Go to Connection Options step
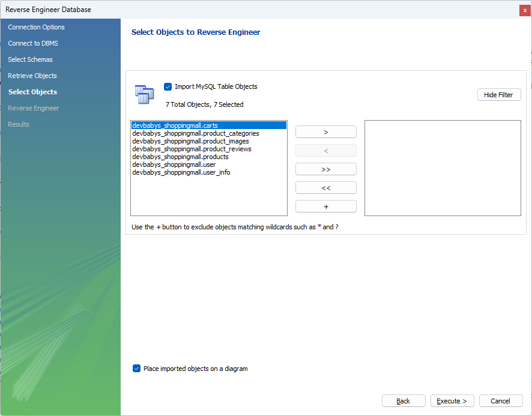The image size is (532, 416). 36,27
